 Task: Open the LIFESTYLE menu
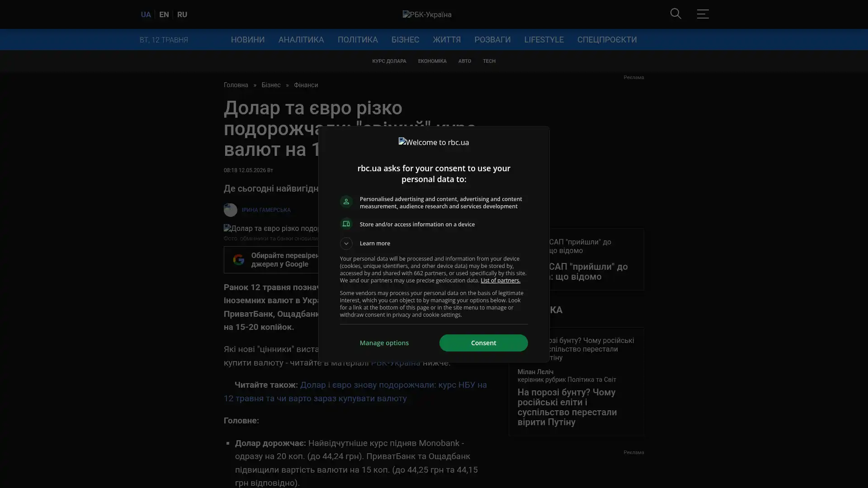pos(544,40)
